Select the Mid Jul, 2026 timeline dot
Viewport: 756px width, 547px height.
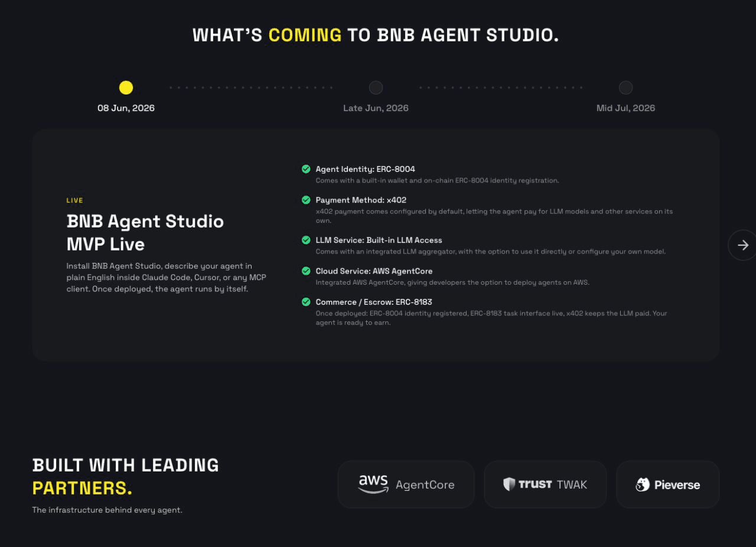pyautogui.click(x=625, y=87)
